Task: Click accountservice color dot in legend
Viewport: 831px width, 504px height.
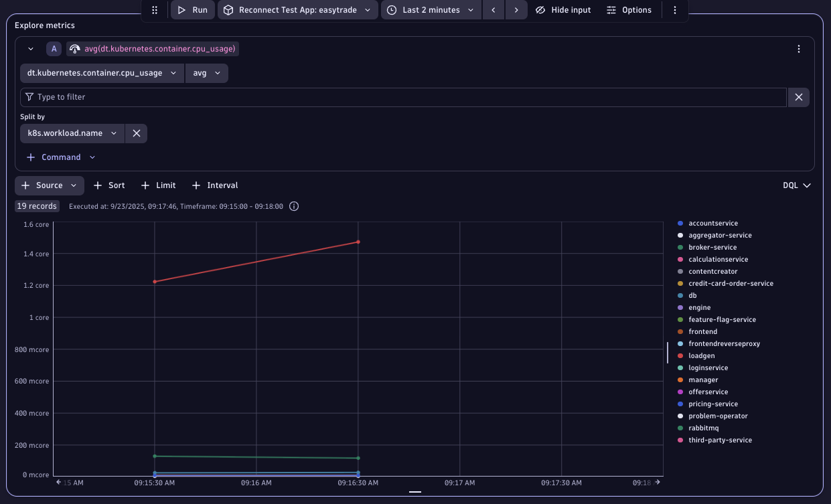Action: [x=680, y=224]
